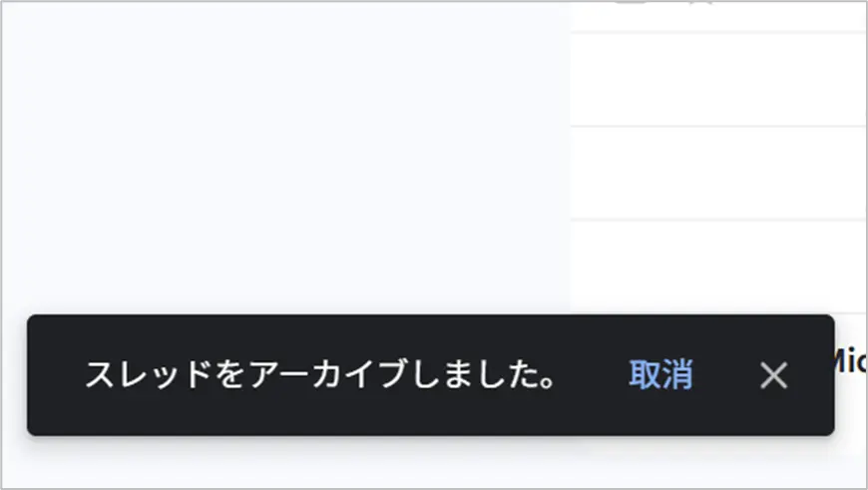This screenshot has width=868, height=490.
Task: Click the blue 取消 text in the notification
Action: [660, 375]
